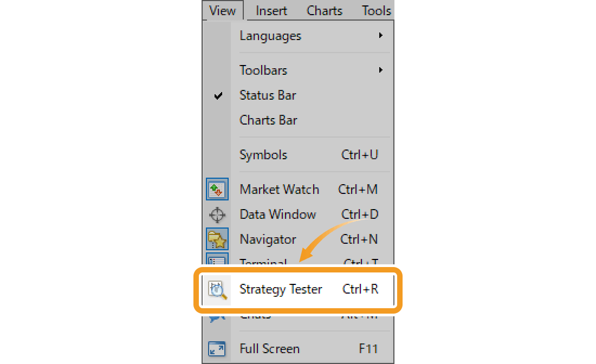The height and width of the screenshot is (364, 596).
Task: Open the Insert menu
Action: pyautogui.click(x=271, y=10)
